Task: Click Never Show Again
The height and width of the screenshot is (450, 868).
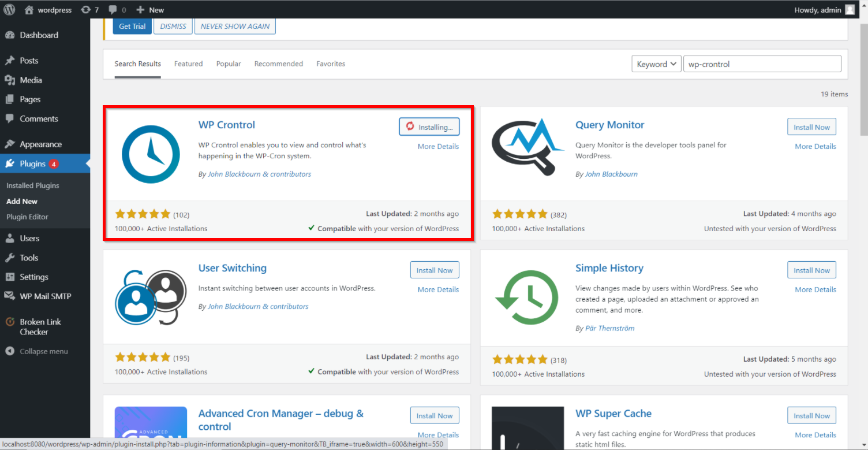Action: (x=235, y=27)
